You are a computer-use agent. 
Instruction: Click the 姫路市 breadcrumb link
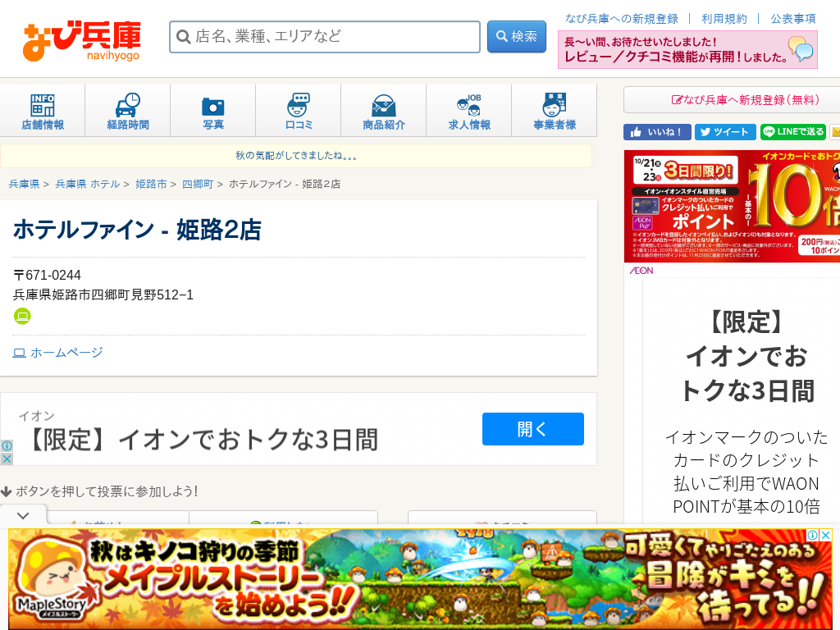(x=151, y=184)
